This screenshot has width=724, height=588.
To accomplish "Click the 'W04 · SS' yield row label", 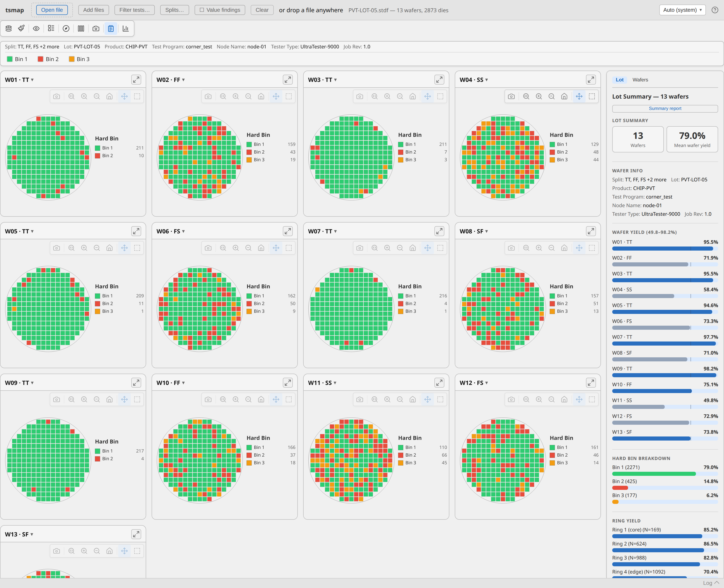I will (622, 290).
